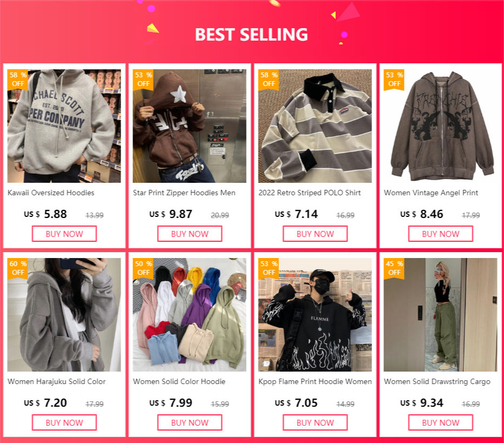Viewport: 504px width, 443px height.
Task: Click Buy Now for Women Solid Drawstring Cargo
Action: [x=441, y=422]
